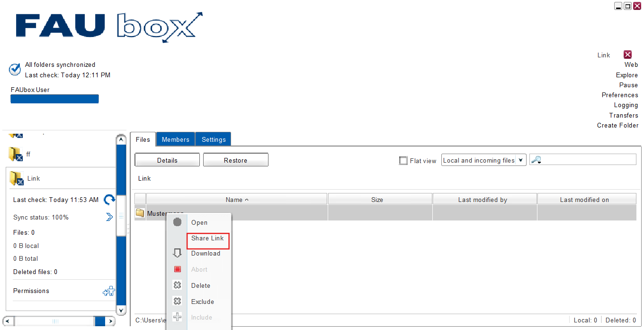The image size is (644, 330).
Task: Choose Download in the context menu
Action: [206, 253]
